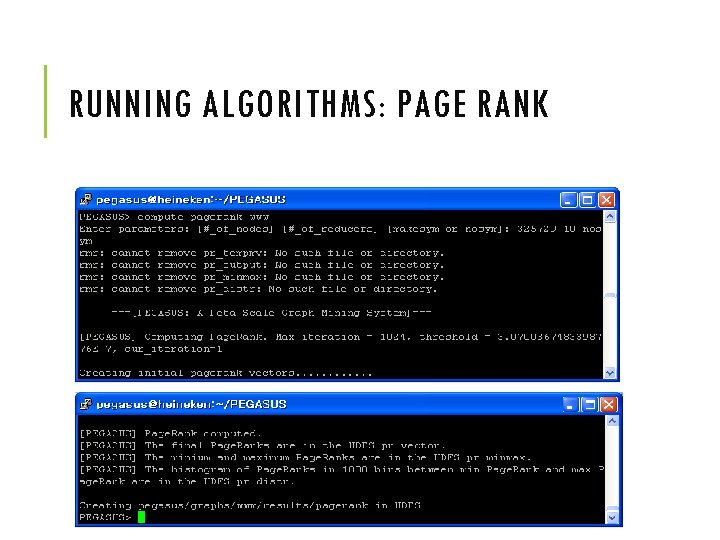Click PuTTY icon in lower terminal title bar

[x=86, y=404]
